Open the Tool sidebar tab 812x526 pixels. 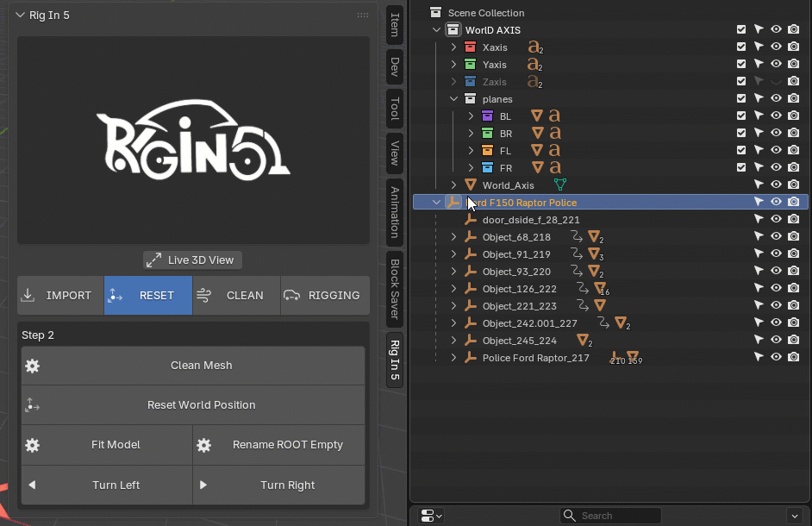click(x=395, y=109)
